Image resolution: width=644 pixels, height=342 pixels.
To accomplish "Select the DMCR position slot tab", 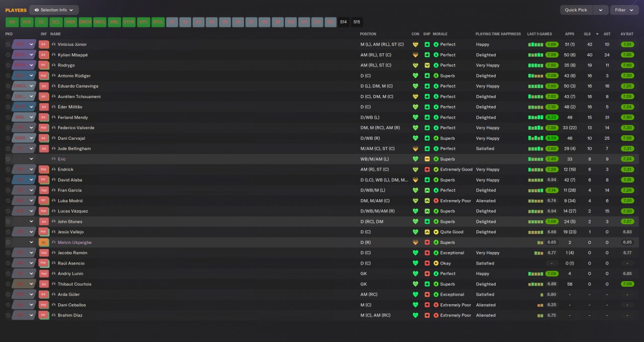I will tap(85, 22).
